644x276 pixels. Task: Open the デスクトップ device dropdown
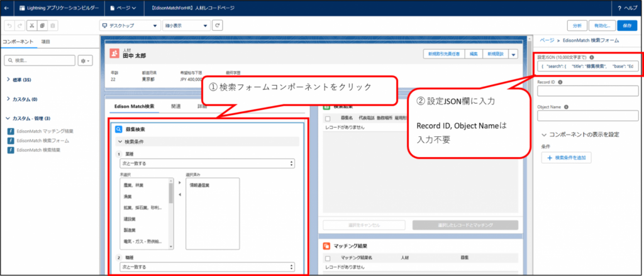pyautogui.click(x=130, y=26)
